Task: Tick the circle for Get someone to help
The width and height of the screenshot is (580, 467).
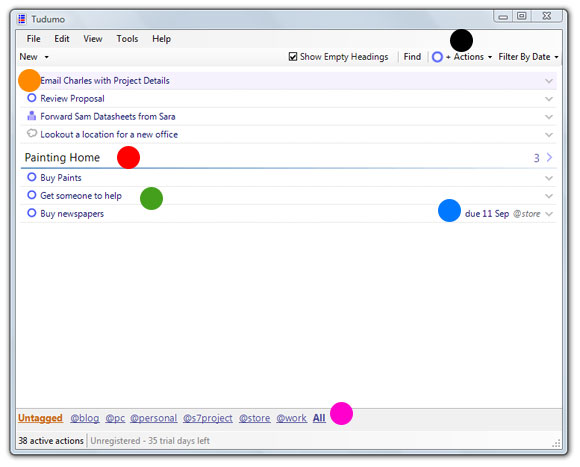Action: tap(32, 195)
